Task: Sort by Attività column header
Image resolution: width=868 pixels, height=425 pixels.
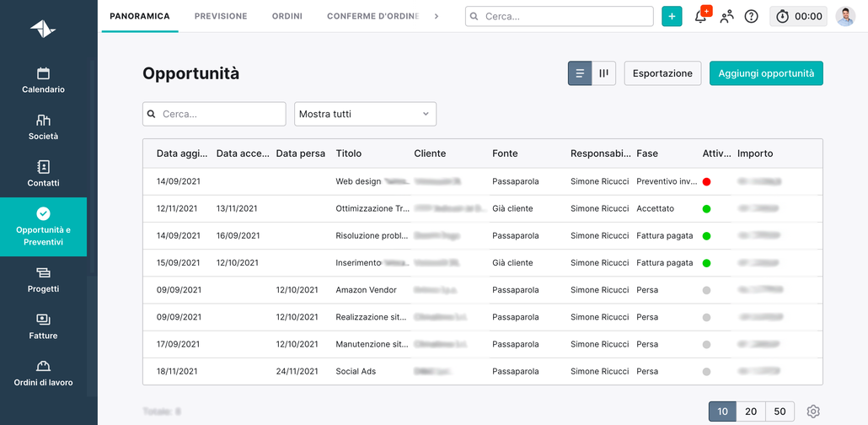Action: click(716, 153)
